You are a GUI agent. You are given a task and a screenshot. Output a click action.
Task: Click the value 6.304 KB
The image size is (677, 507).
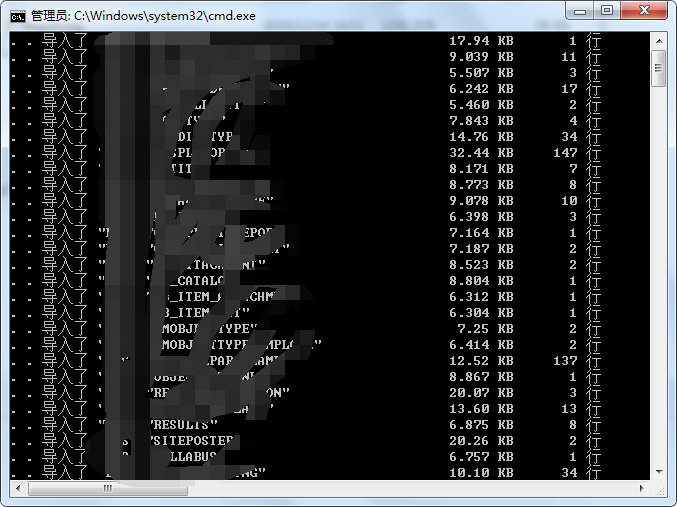coord(481,313)
